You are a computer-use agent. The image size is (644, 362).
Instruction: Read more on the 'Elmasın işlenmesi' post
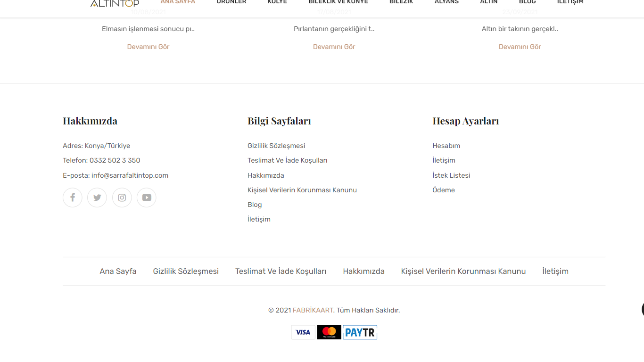click(148, 47)
